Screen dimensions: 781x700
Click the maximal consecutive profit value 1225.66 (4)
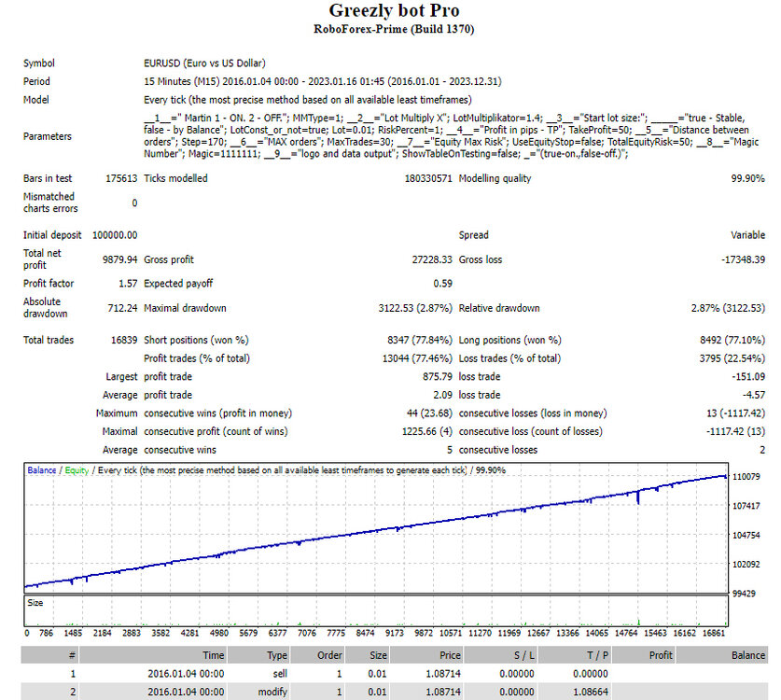(426, 431)
